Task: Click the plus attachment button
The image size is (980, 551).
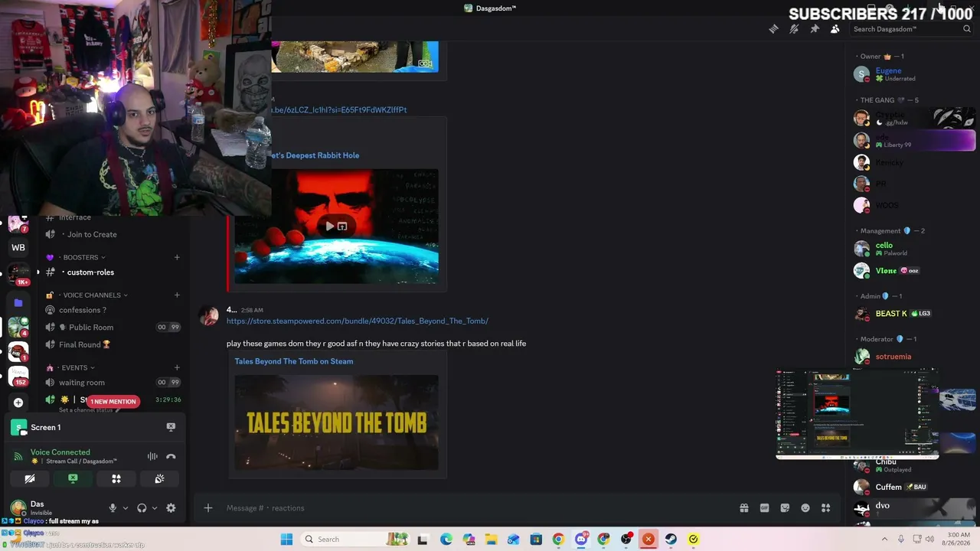Action: tap(207, 508)
